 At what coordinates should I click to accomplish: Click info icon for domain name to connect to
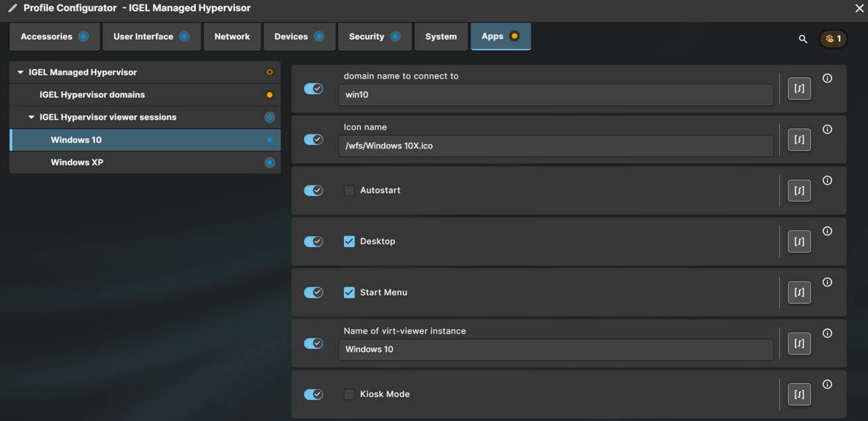pyautogui.click(x=828, y=78)
